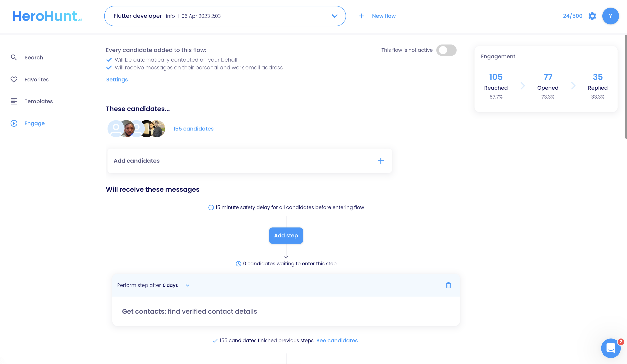Click the plus icon on Add candidates card
Viewport: 627px width, 364px height.
tap(380, 161)
